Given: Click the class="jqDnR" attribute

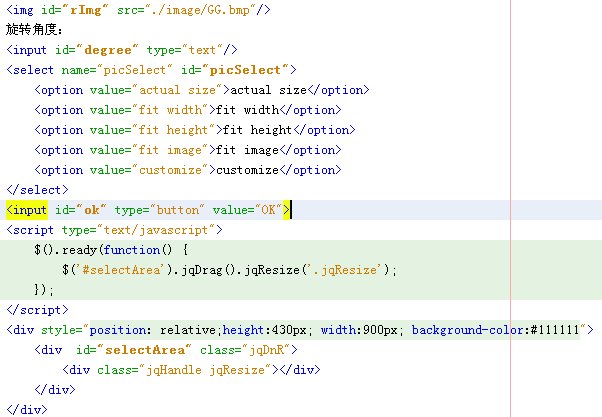Looking at the screenshot, I should tap(245, 350).
